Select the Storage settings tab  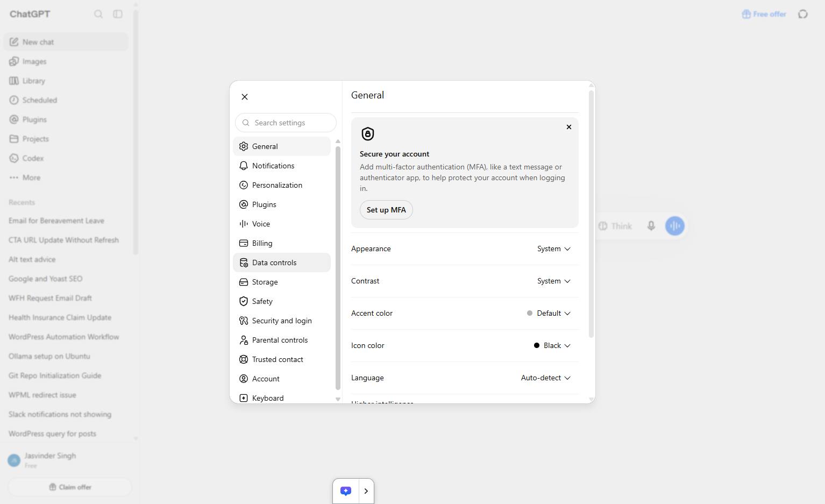point(282,282)
